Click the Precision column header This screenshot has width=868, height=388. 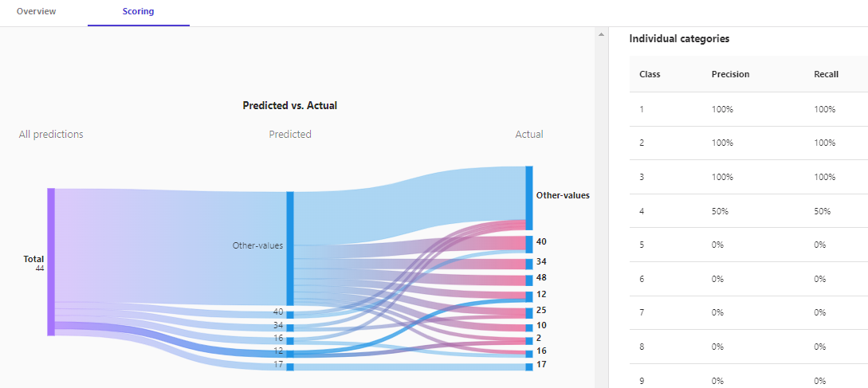click(x=730, y=74)
